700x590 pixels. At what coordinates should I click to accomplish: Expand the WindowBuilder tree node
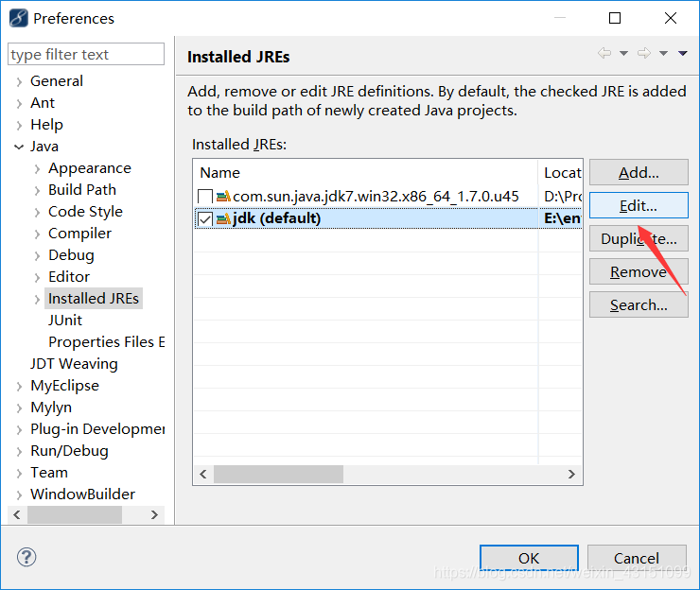19,495
